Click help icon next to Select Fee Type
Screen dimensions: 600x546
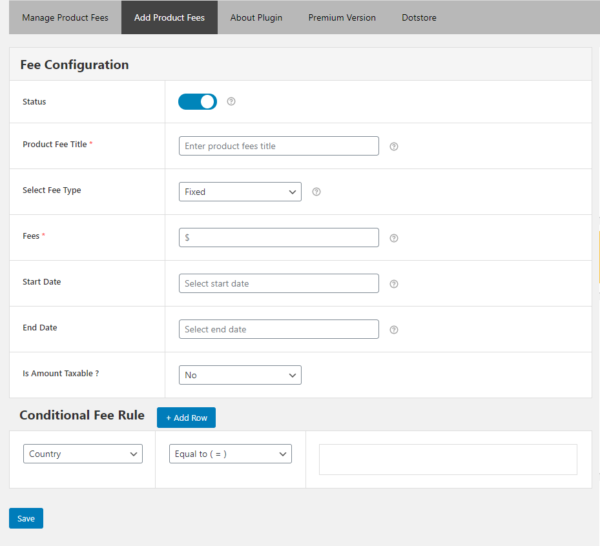coord(316,192)
